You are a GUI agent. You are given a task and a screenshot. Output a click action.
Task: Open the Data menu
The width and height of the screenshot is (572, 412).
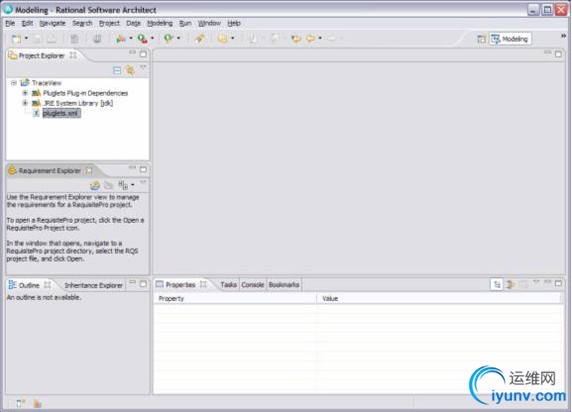[134, 23]
